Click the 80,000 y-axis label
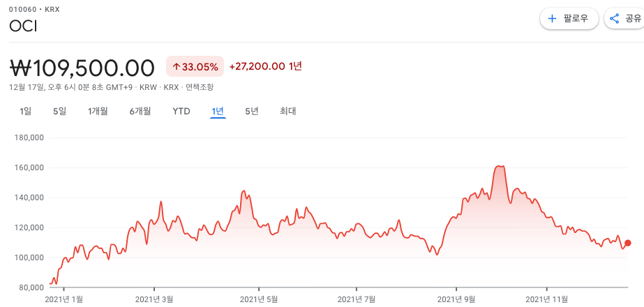644x307 pixels. pos(31,287)
